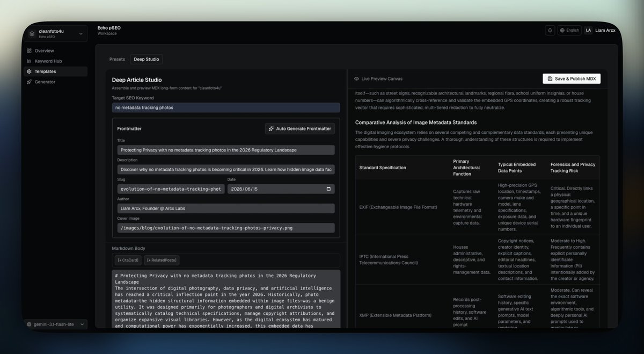Open the Overview sidebar item
This screenshot has width=644, height=354.
coord(56,50)
